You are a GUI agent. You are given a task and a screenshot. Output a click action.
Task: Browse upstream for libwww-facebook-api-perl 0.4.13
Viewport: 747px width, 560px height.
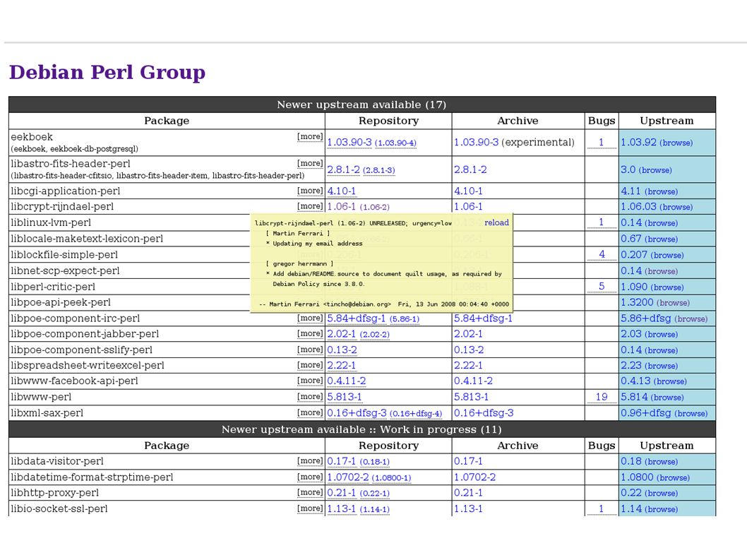point(670,381)
